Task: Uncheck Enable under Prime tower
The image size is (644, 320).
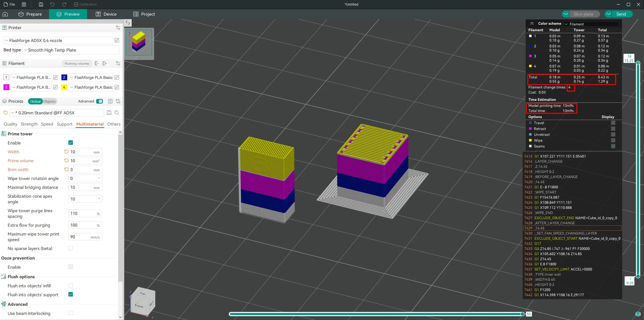Action: tap(70, 142)
